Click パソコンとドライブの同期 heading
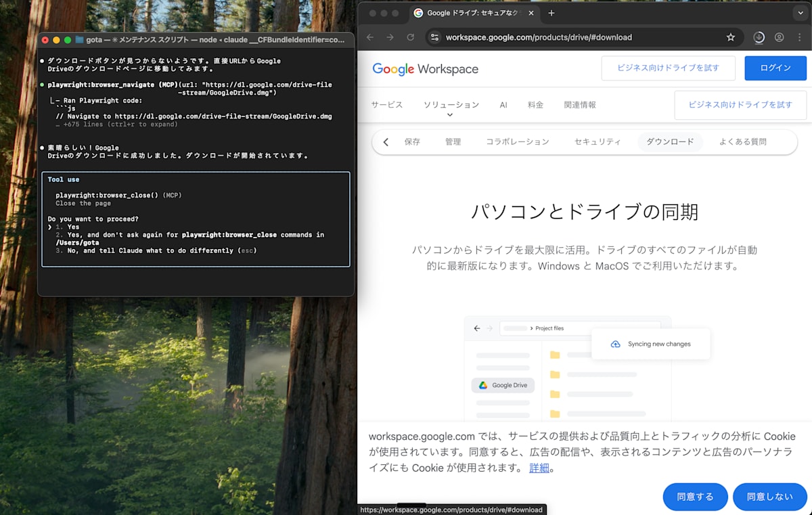The height and width of the screenshot is (515, 812). [585, 212]
